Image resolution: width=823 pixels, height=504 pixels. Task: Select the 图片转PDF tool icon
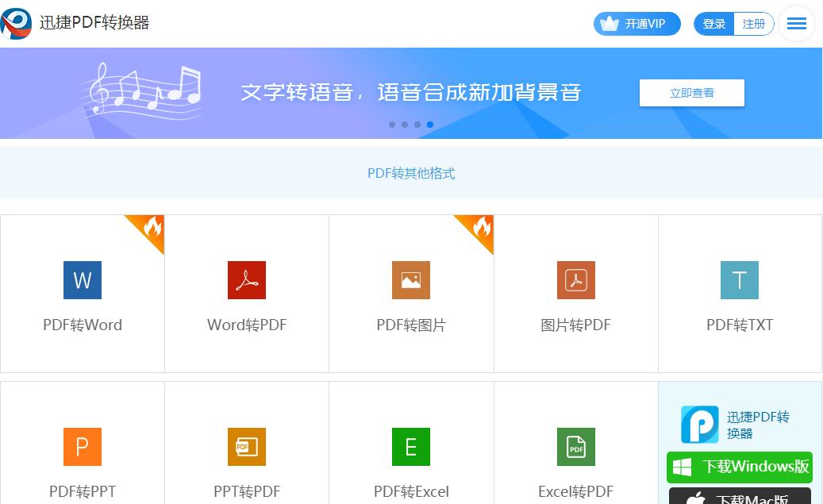575,280
